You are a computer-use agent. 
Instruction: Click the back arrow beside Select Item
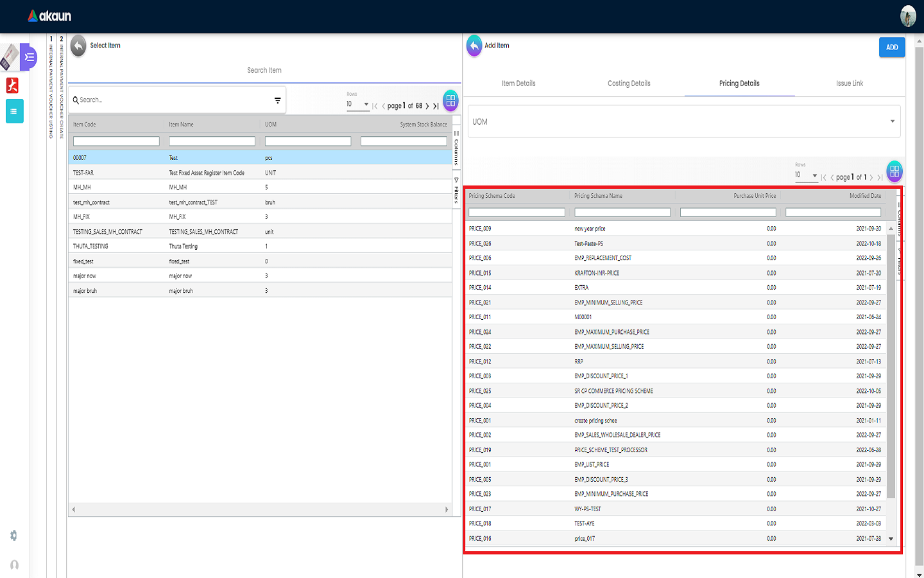(78, 46)
